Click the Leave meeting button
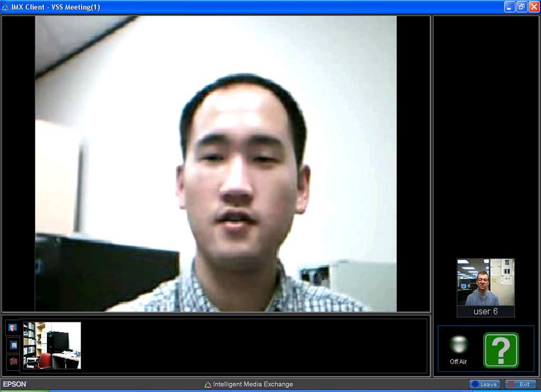 point(485,384)
